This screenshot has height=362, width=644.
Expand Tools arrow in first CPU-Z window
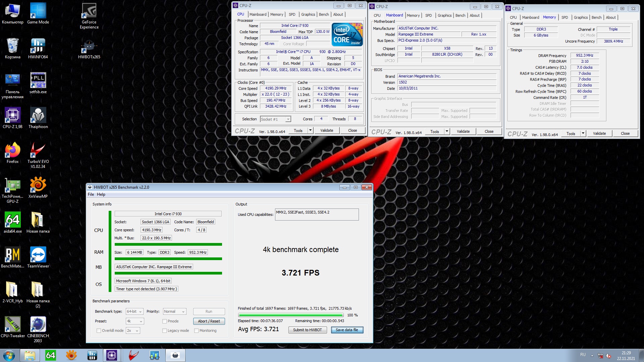coord(310,130)
